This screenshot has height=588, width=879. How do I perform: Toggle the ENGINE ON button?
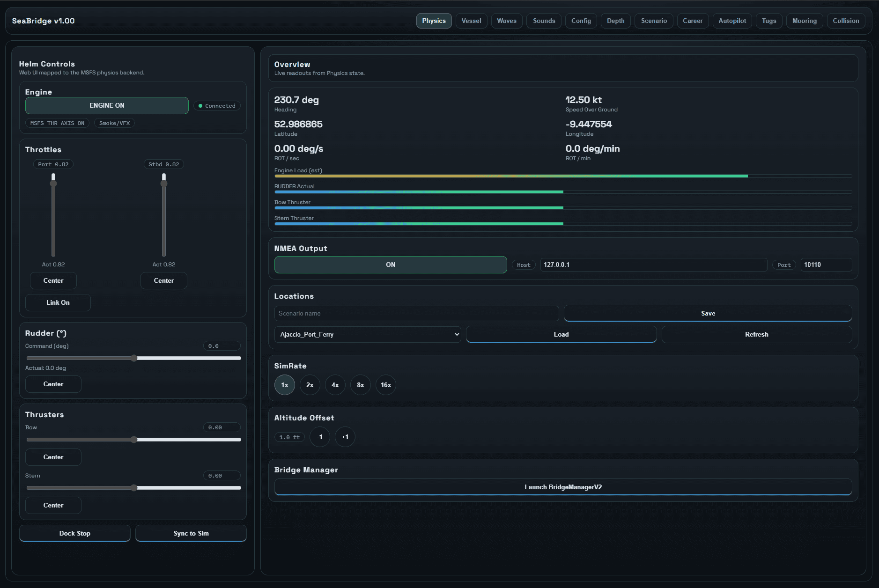pyautogui.click(x=107, y=106)
